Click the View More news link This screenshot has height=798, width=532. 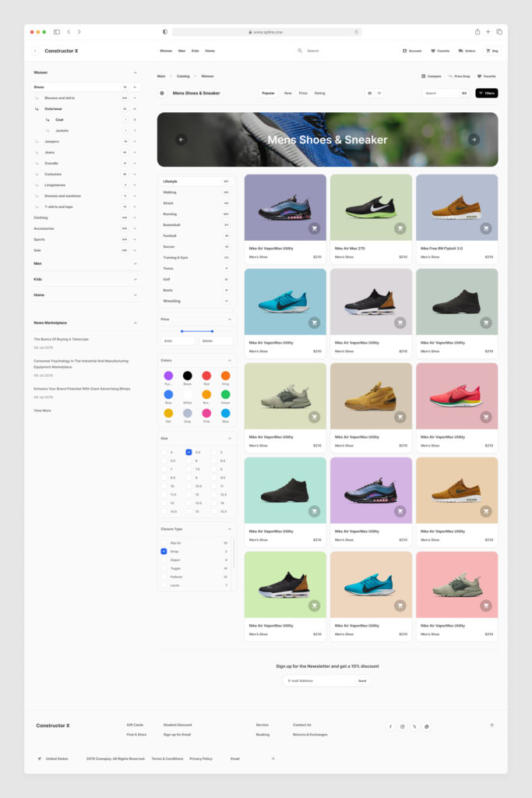42,410
